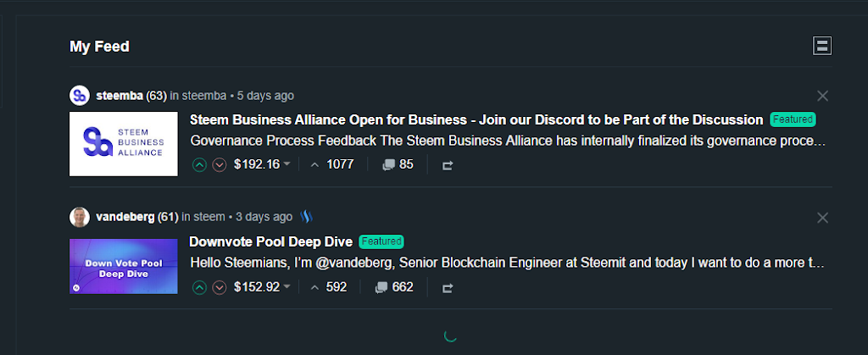Dismiss the steemba post from feed
The width and height of the screenshot is (868, 355).
point(822,96)
